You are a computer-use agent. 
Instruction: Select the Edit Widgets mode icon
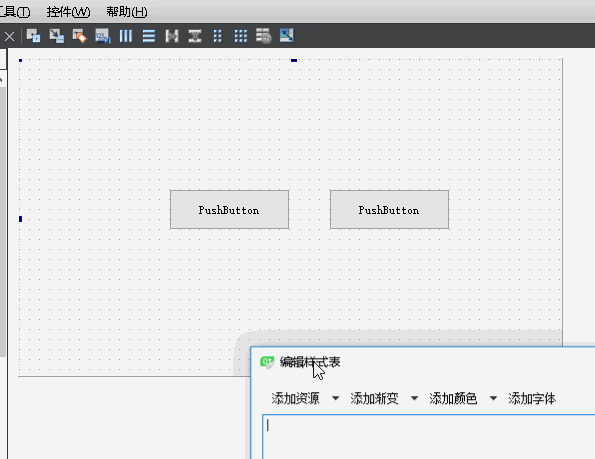[x=33, y=36]
